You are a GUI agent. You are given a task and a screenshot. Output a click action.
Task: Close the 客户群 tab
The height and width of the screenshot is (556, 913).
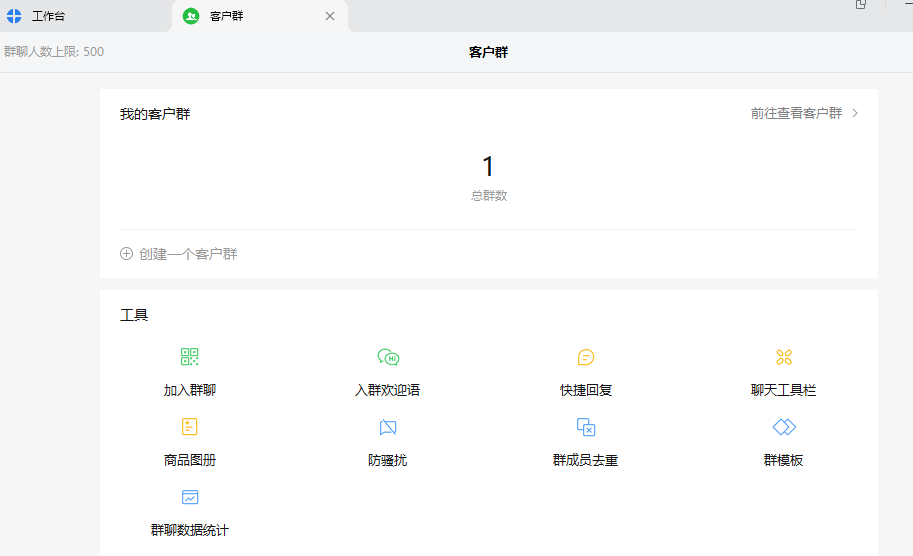click(x=330, y=16)
